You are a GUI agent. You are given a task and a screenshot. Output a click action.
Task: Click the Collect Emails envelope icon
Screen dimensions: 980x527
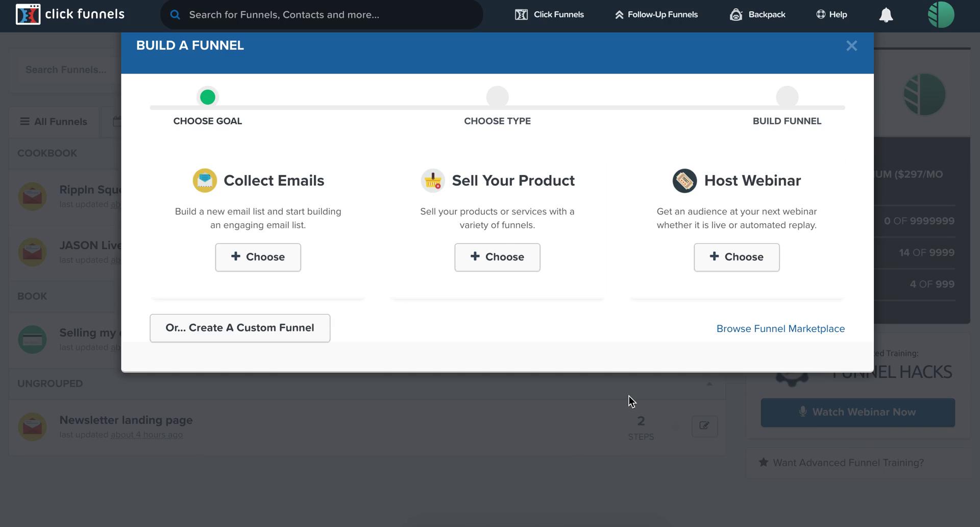coord(205,181)
